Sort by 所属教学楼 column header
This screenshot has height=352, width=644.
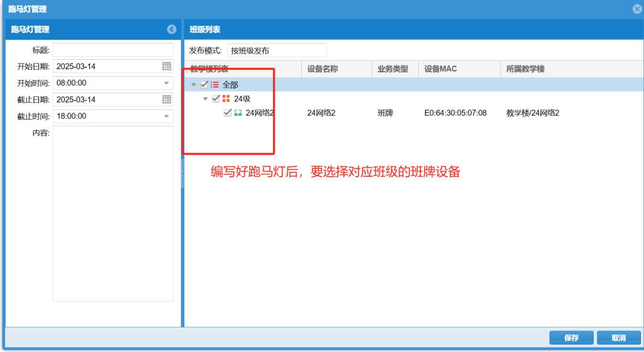click(572, 69)
